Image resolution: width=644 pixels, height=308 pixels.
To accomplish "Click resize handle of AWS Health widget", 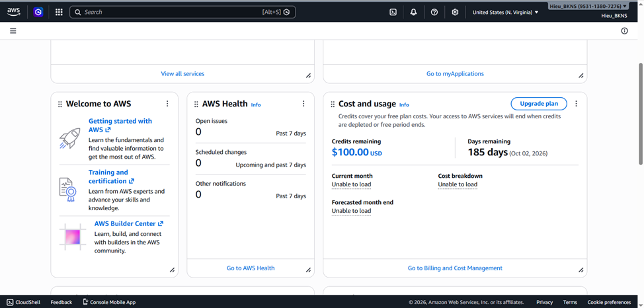I will point(308,270).
